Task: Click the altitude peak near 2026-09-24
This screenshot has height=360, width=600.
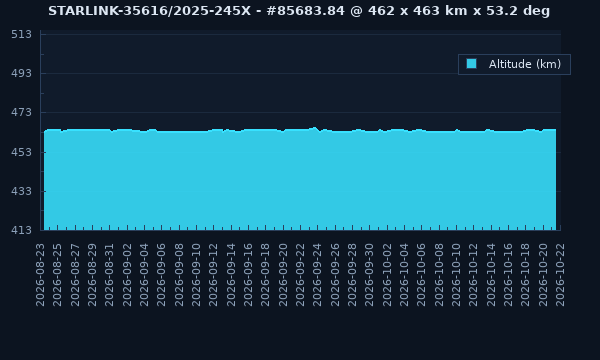Action: 315,128
